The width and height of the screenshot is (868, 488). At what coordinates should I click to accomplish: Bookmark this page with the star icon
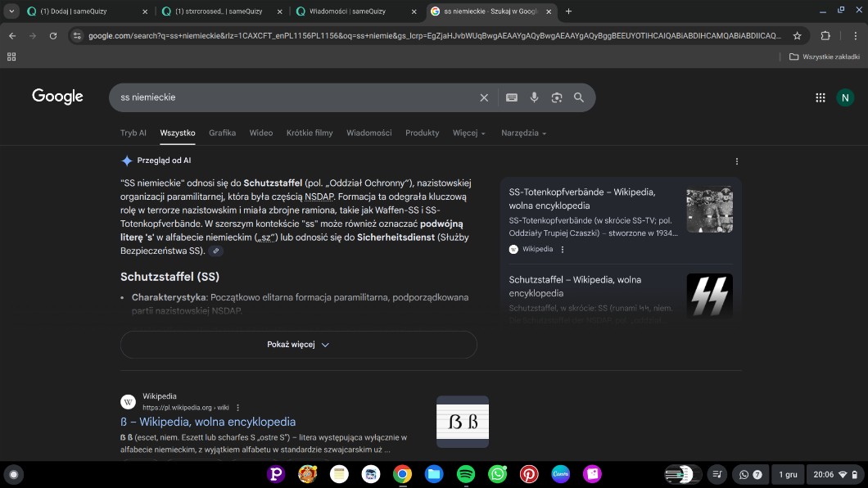click(797, 36)
